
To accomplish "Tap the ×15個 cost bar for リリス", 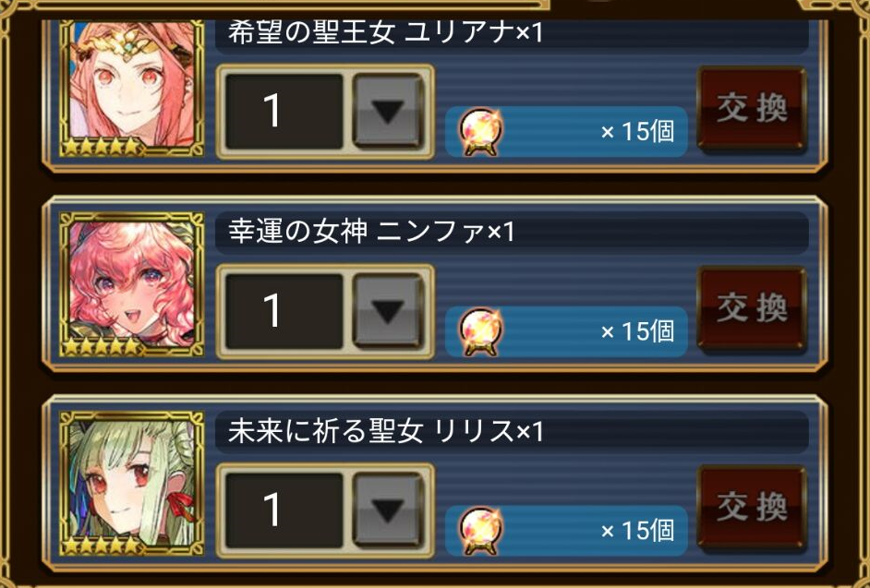I will pos(566,531).
